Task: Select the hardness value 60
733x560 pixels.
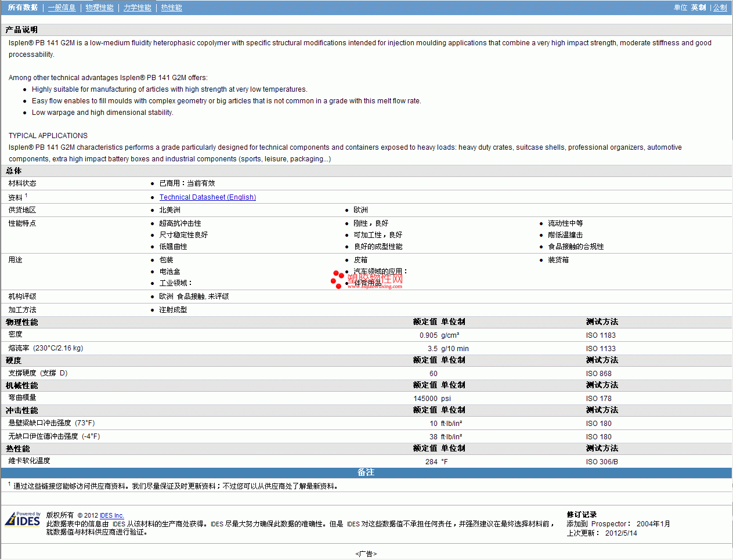Action: click(434, 374)
